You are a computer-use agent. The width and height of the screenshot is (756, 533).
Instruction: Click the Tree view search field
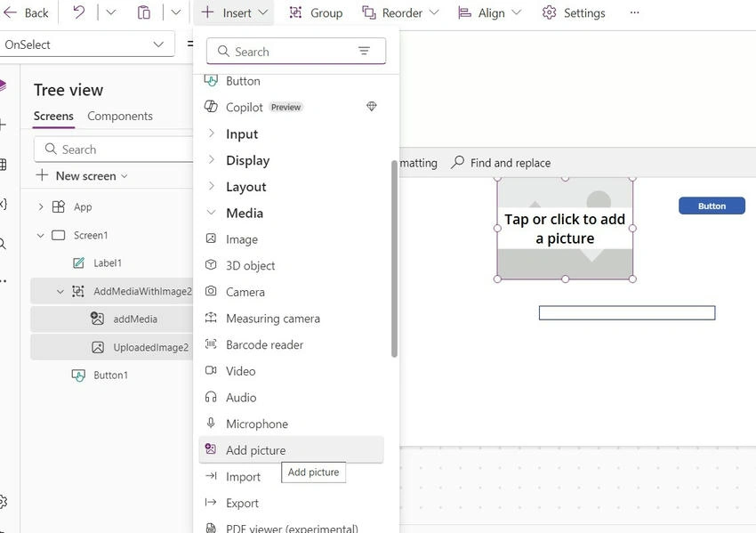[114, 149]
